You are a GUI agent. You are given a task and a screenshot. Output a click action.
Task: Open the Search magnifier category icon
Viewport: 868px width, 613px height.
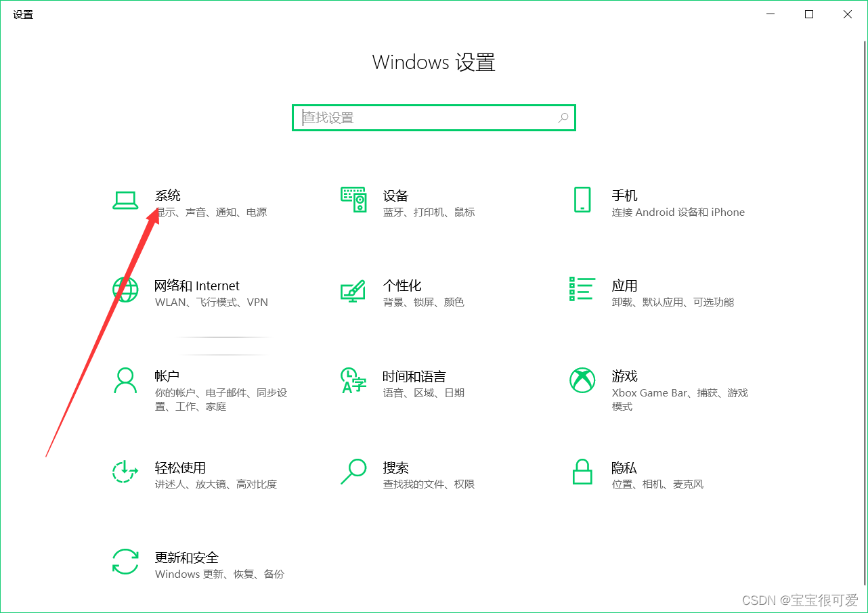(353, 472)
